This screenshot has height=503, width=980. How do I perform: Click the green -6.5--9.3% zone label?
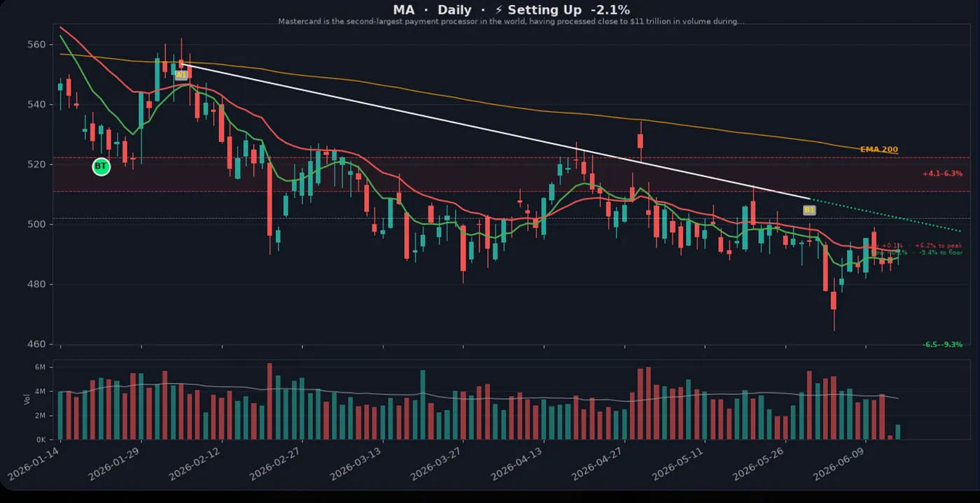pos(942,344)
